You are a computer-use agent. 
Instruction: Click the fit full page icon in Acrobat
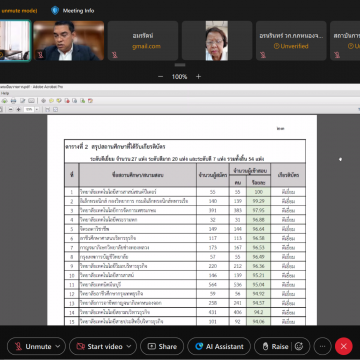pyautogui.click(x=55, y=109)
